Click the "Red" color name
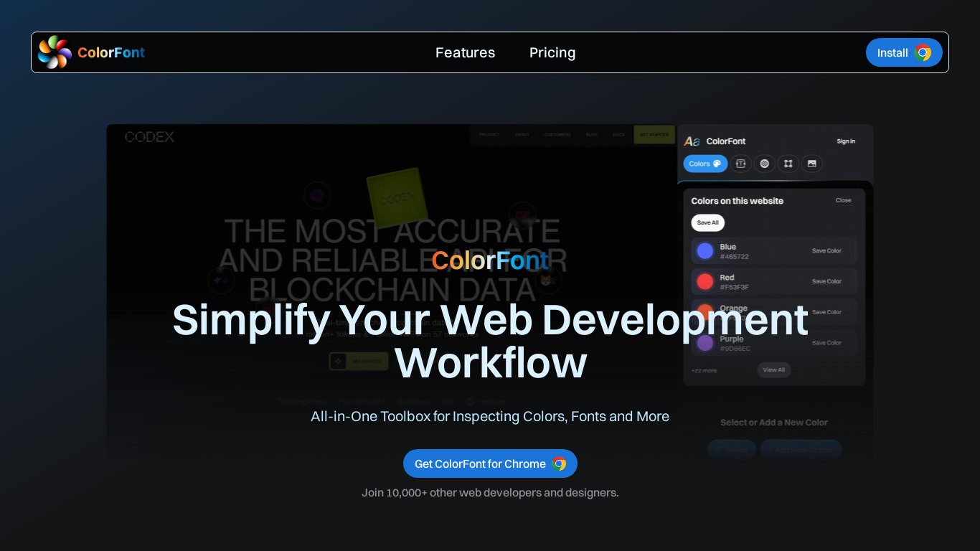The height and width of the screenshot is (551, 980). click(x=727, y=278)
